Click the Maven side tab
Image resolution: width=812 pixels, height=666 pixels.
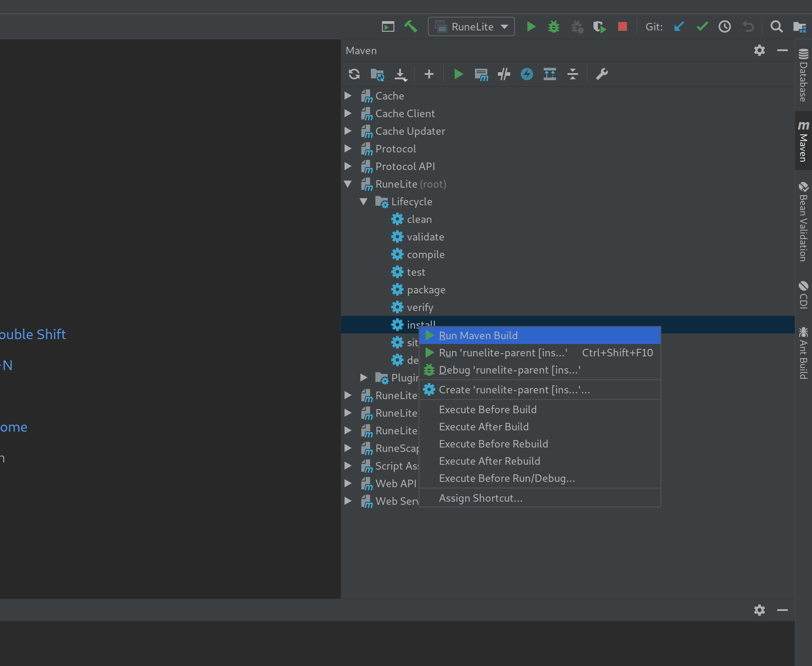point(804,141)
